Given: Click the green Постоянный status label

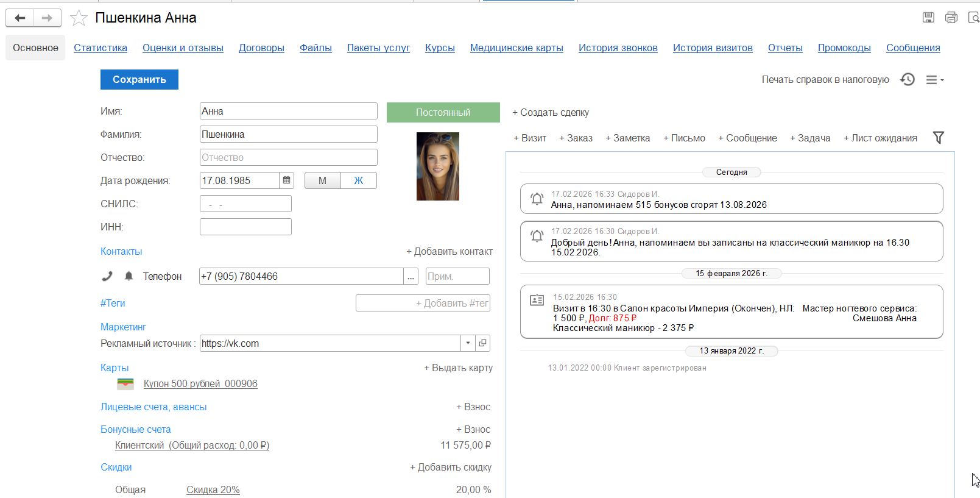Looking at the screenshot, I should 443,112.
